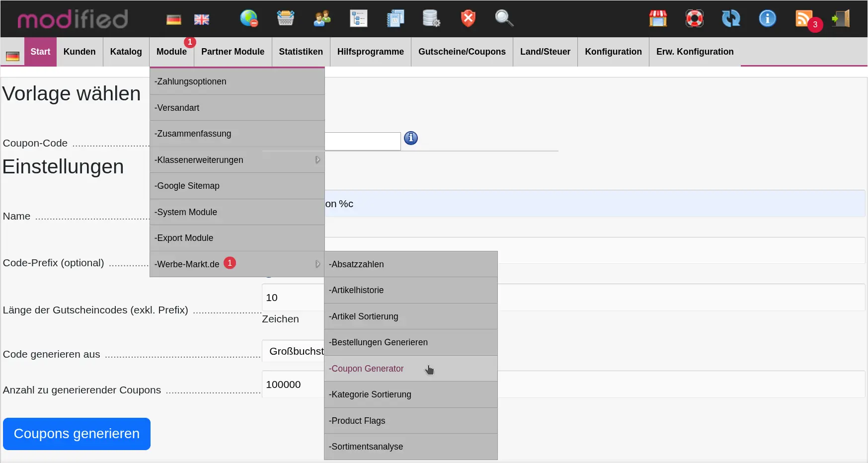Open the Gutscheine/Coupons menu

(x=462, y=52)
